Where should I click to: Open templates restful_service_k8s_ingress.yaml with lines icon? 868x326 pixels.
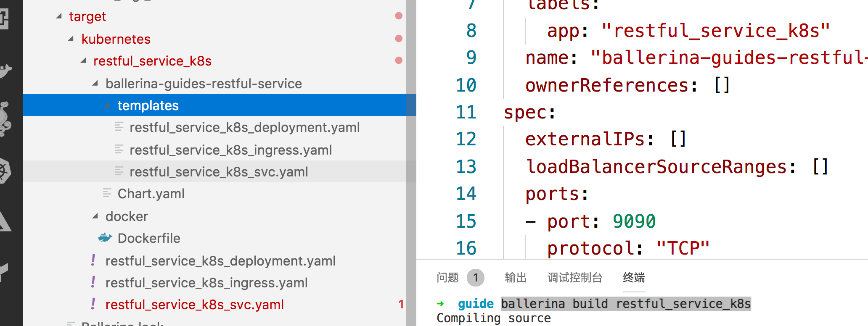click(231, 150)
